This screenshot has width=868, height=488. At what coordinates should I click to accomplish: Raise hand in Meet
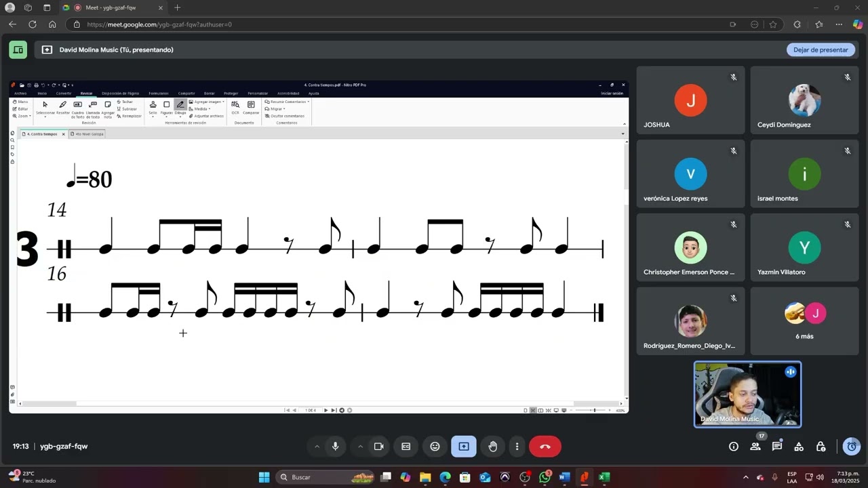coord(493,447)
